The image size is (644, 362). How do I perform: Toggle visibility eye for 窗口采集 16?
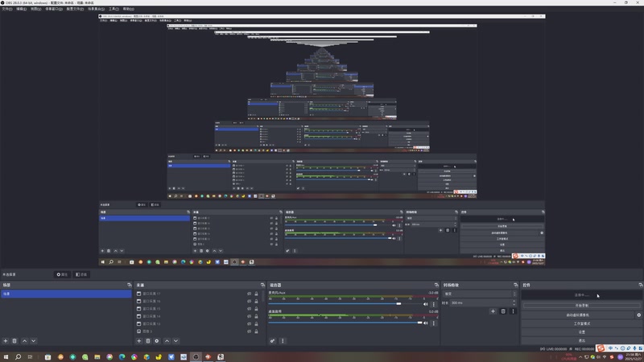249,301
